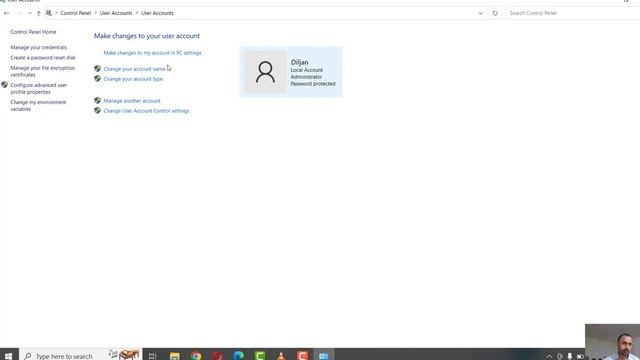Show hidden system tray icons
The width and height of the screenshot is (640, 360).
coord(549,356)
